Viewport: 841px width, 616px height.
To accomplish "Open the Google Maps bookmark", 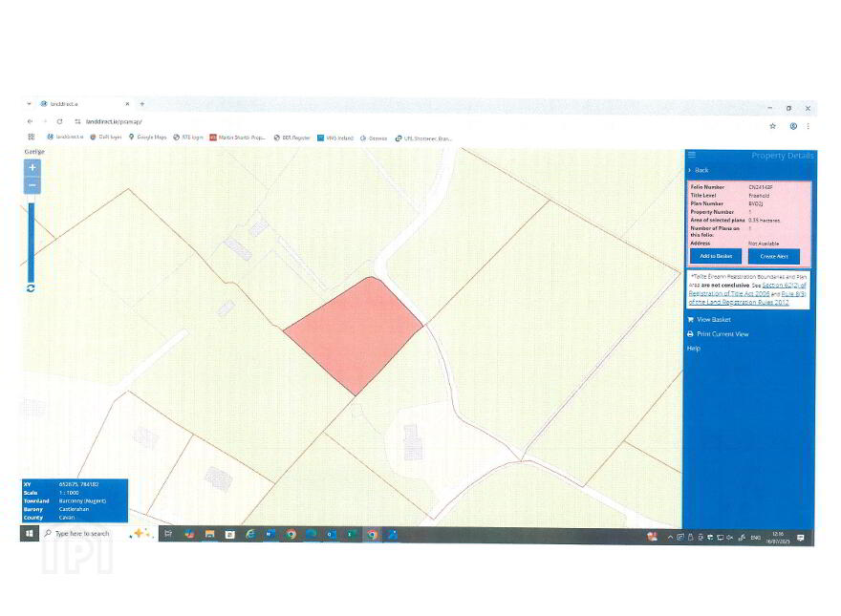I will pyautogui.click(x=147, y=138).
